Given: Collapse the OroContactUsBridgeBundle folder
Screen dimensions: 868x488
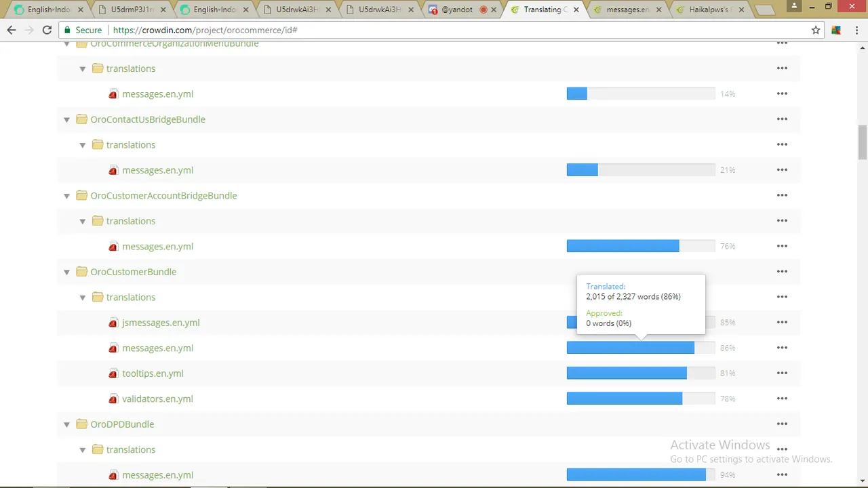Looking at the screenshot, I should click(x=66, y=119).
